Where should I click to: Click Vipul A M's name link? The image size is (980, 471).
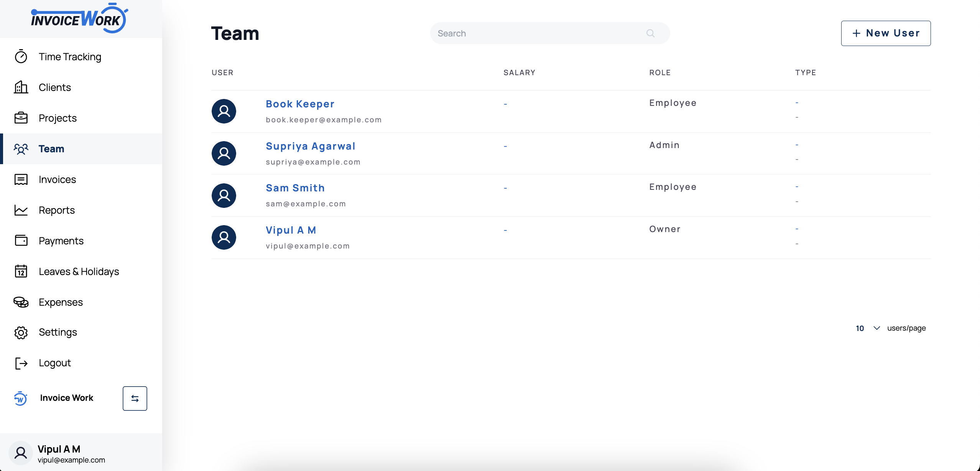[291, 230]
